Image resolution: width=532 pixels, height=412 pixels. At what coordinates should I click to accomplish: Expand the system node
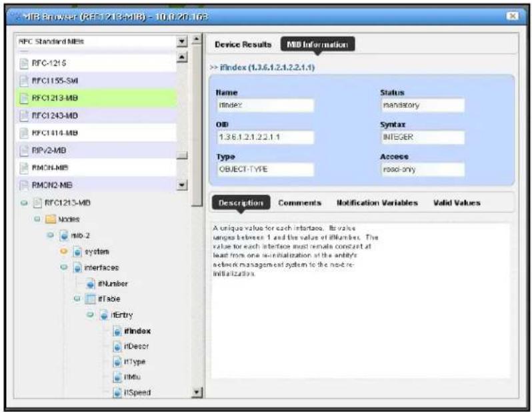[63, 251]
